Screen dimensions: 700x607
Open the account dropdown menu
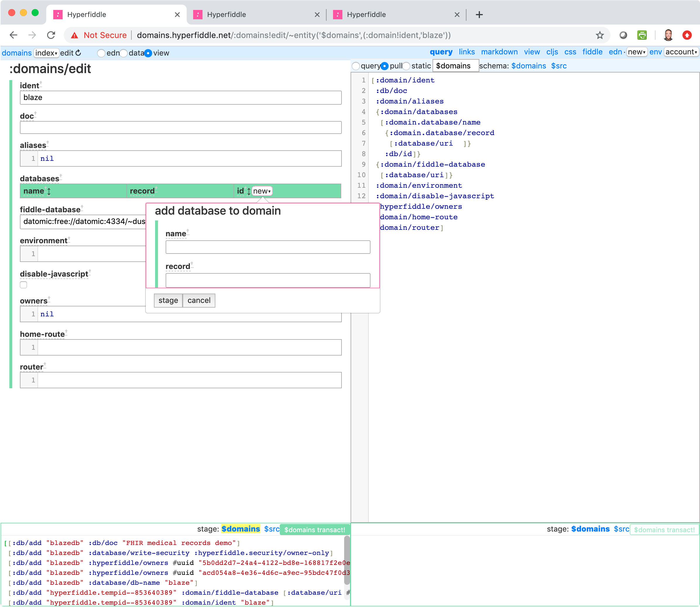(681, 52)
